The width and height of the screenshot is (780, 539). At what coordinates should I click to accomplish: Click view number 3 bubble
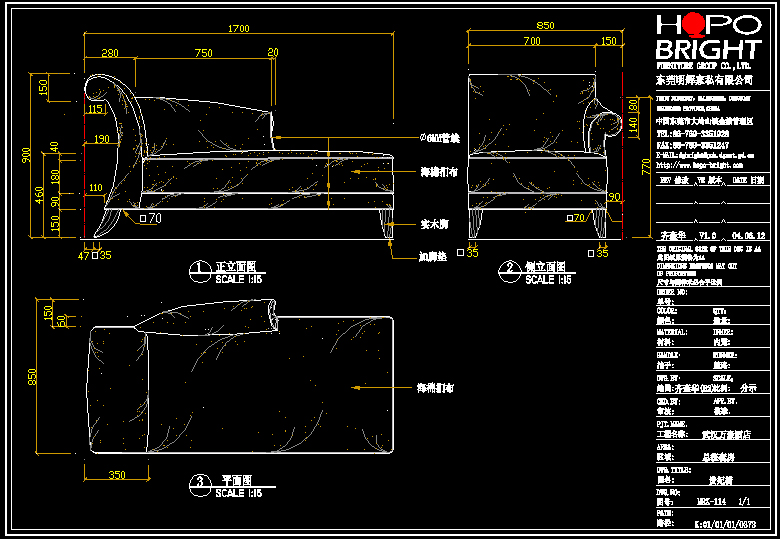200,485
